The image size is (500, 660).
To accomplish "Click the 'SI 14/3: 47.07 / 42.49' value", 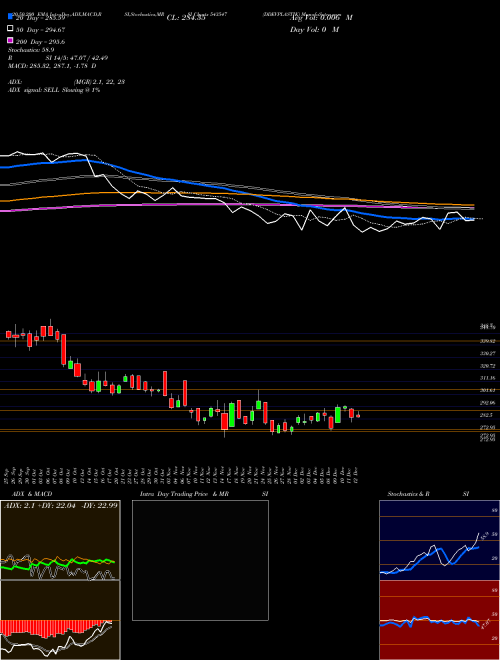I will [x=77, y=58].
